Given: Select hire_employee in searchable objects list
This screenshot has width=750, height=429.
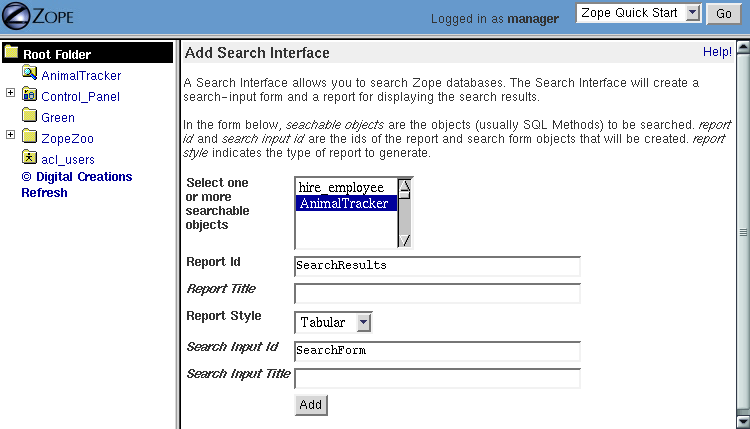Looking at the screenshot, I should (x=341, y=187).
